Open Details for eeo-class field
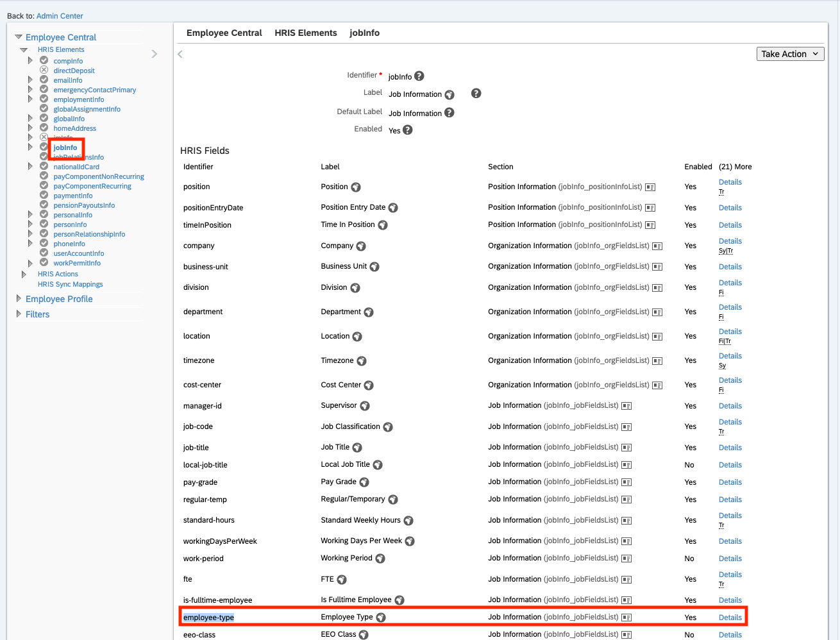The height and width of the screenshot is (640, 840). tap(730, 635)
